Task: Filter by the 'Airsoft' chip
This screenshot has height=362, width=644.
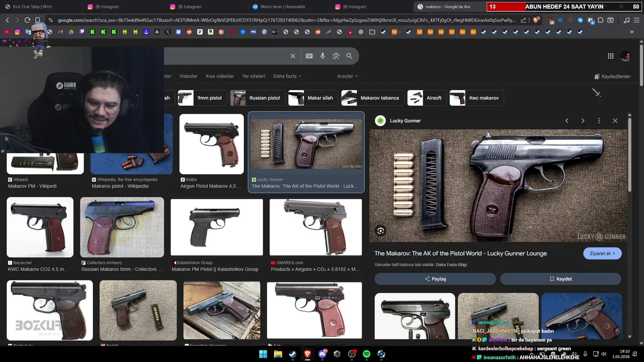Action: [427, 98]
